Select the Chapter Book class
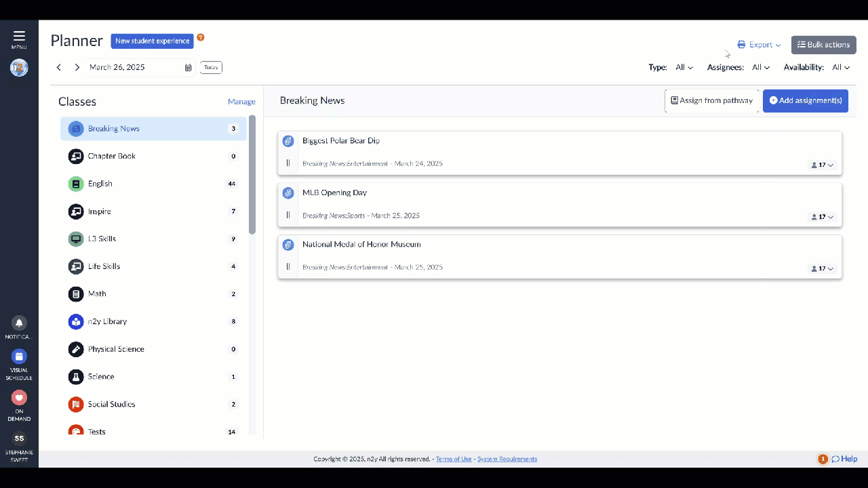868x488 pixels. pyautogui.click(x=153, y=157)
